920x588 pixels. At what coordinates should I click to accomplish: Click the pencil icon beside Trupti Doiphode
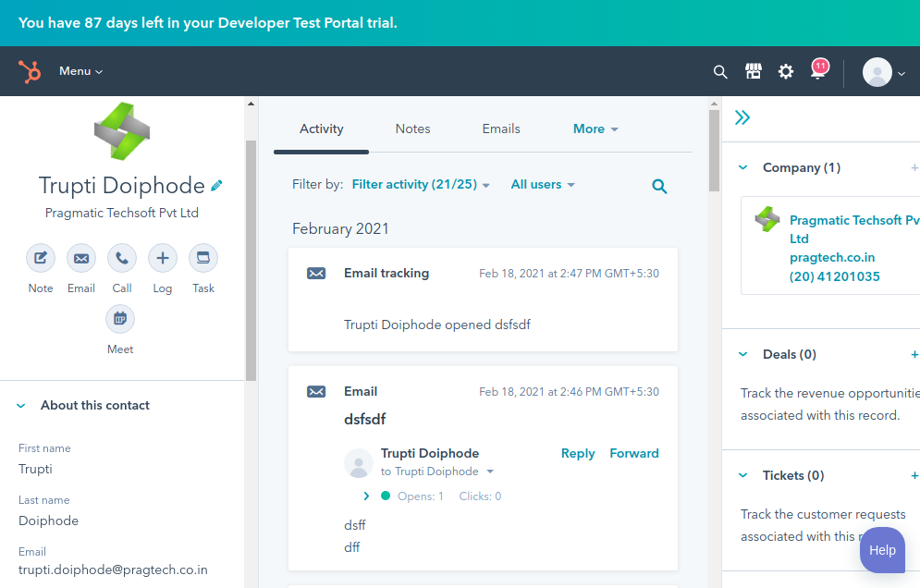pyautogui.click(x=216, y=186)
